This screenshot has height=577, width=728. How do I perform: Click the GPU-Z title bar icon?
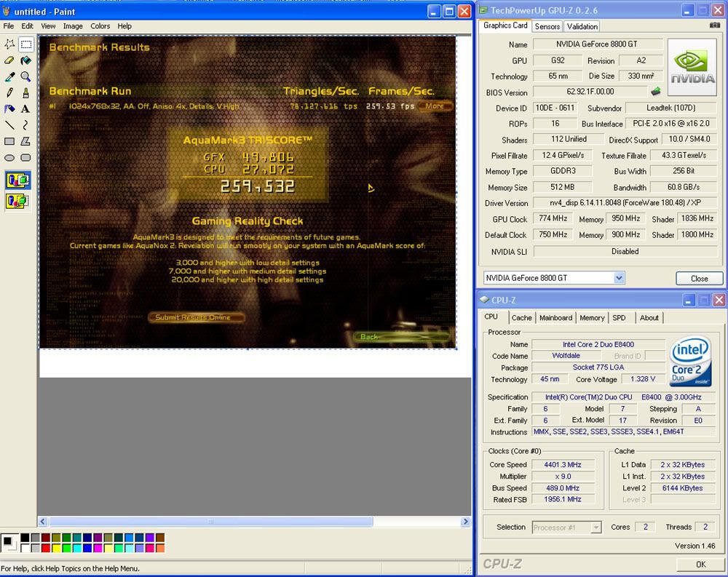tap(483, 9)
